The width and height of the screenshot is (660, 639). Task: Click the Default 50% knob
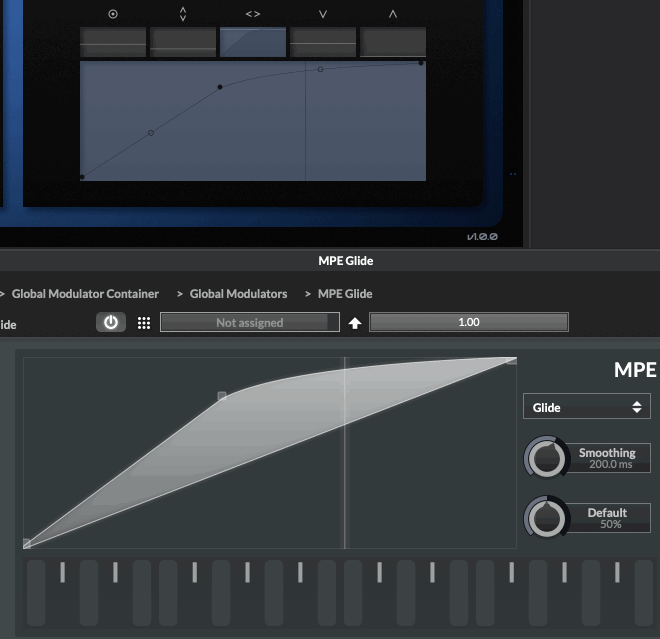coord(546,518)
